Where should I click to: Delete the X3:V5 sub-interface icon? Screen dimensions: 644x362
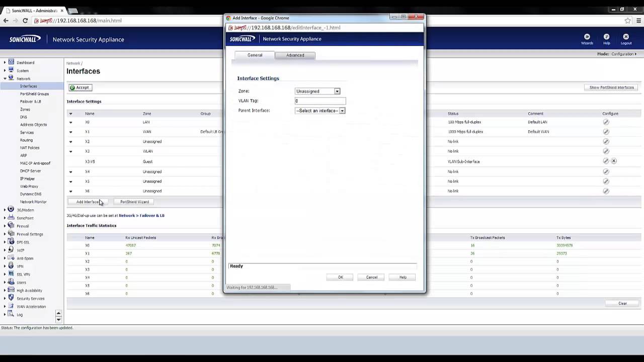pyautogui.click(x=614, y=161)
